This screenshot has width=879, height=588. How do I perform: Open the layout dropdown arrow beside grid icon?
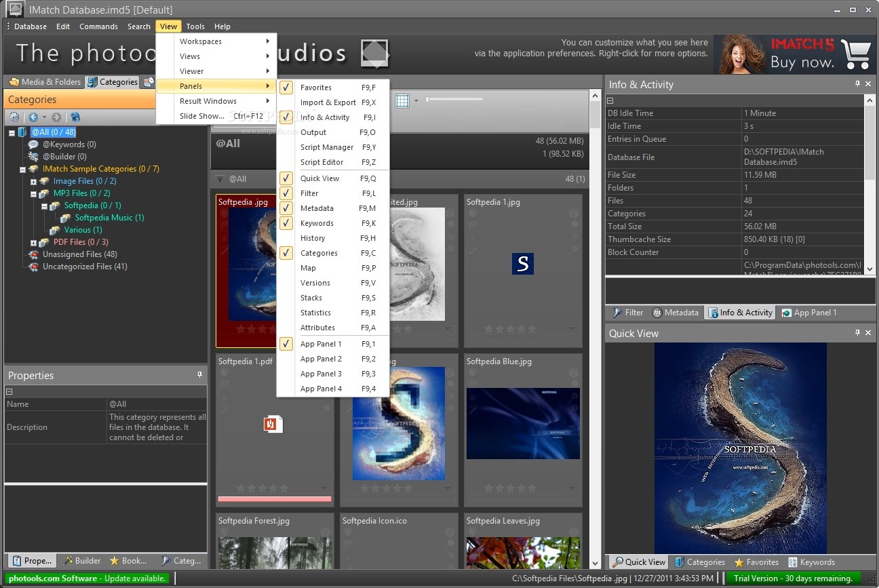pos(416,101)
